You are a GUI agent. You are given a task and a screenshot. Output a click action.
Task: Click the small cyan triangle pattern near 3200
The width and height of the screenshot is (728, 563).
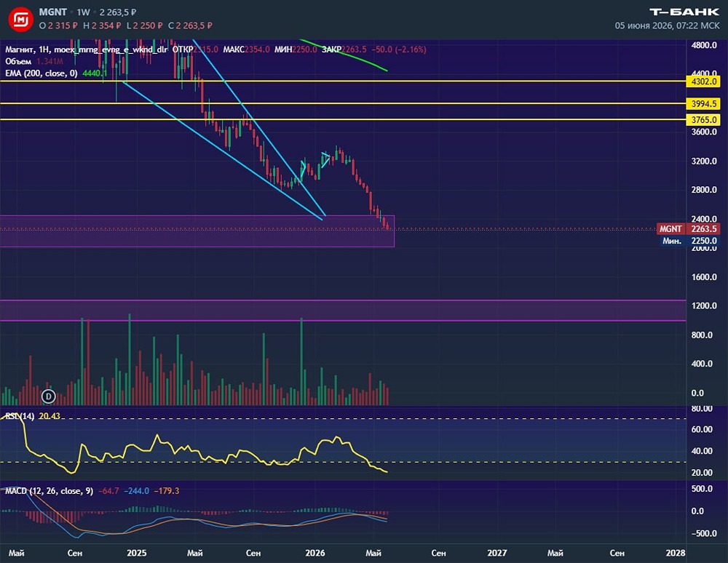(325, 159)
